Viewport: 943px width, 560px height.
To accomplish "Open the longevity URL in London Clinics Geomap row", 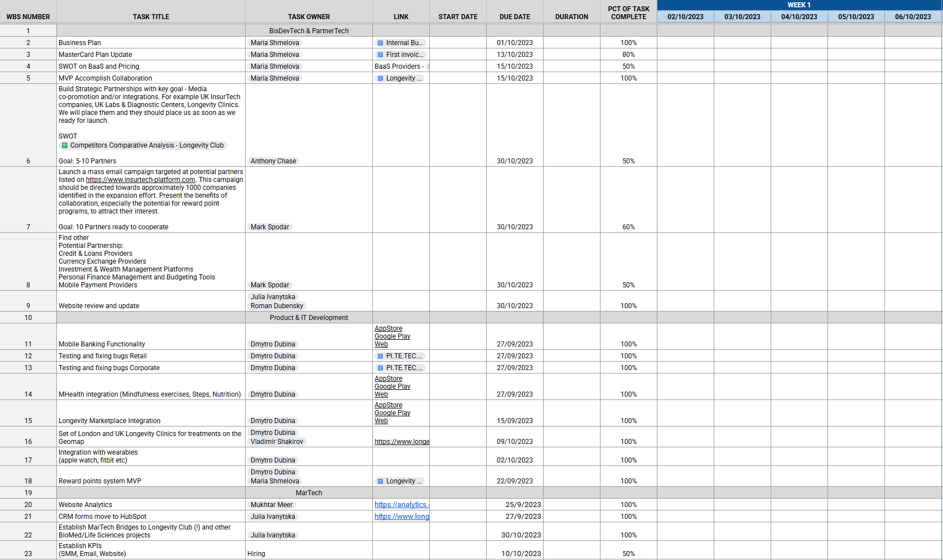I will click(401, 442).
